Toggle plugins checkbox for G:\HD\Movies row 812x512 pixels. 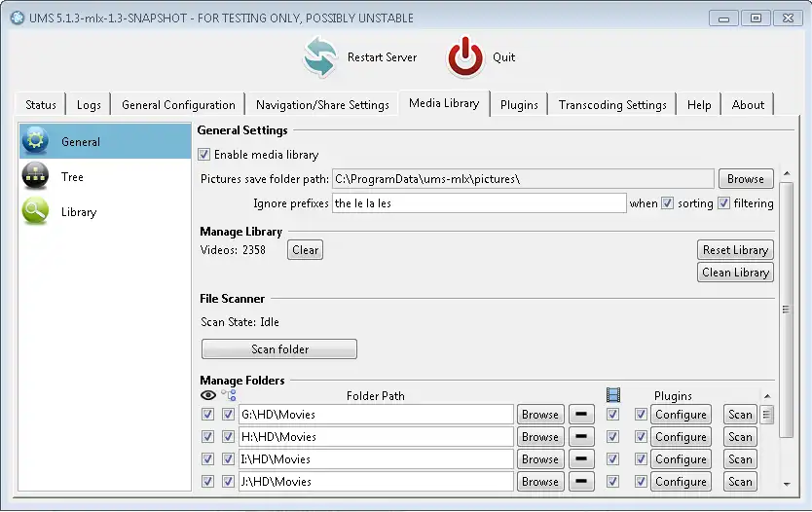pyautogui.click(x=641, y=414)
